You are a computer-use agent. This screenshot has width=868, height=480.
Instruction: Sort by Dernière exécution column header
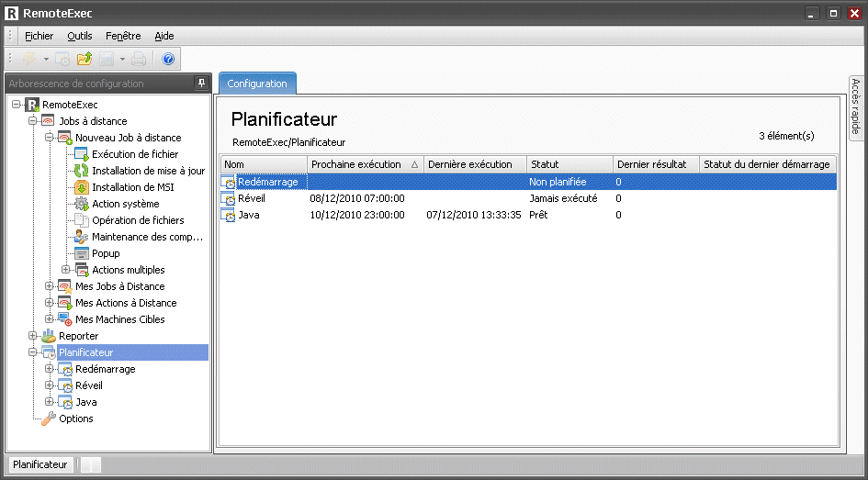475,164
